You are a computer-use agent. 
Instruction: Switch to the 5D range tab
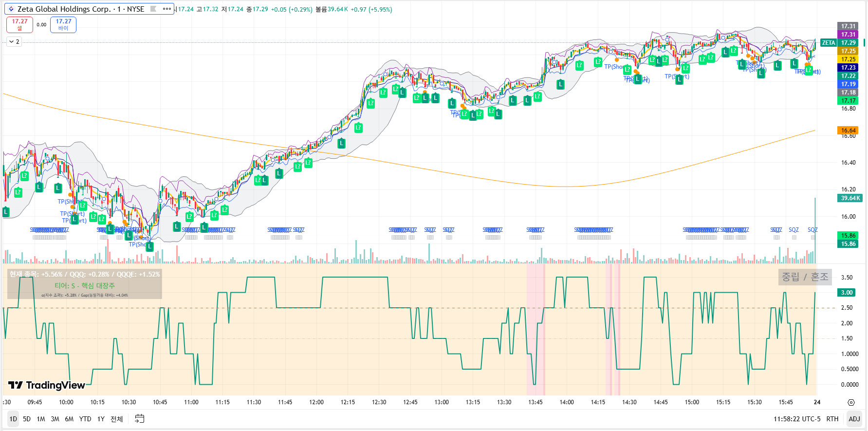[27, 419]
